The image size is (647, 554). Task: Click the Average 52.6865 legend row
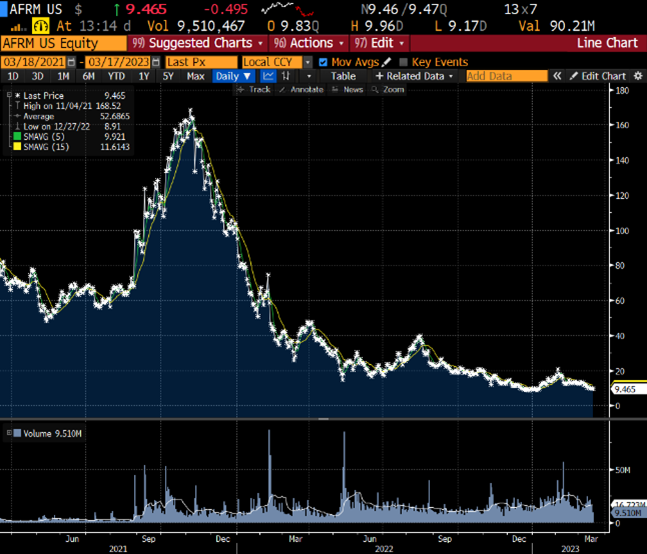72,116
